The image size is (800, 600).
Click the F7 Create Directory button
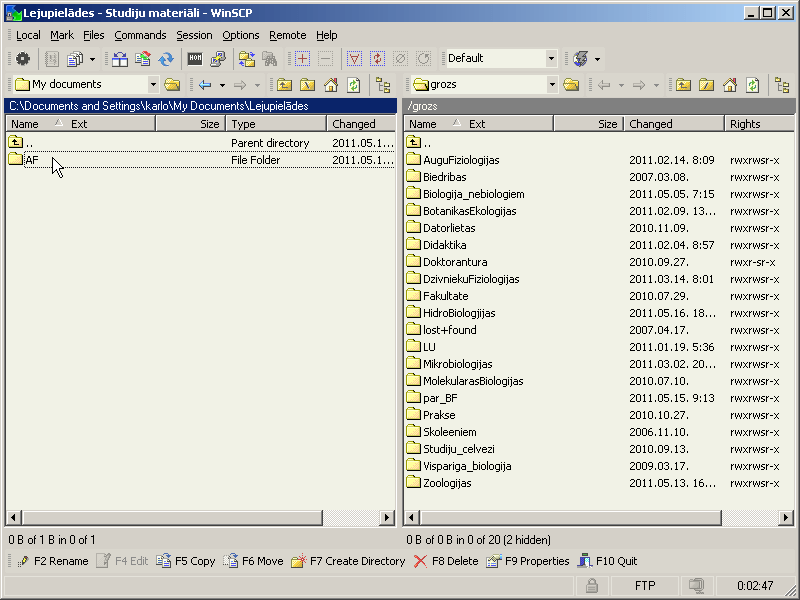pyautogui.click(x=348, y=561)
